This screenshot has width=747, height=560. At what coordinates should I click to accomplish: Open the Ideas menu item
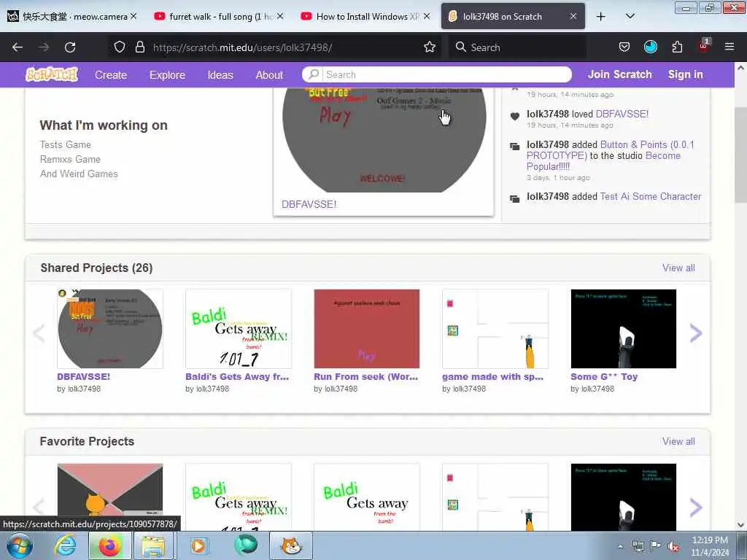220,75
